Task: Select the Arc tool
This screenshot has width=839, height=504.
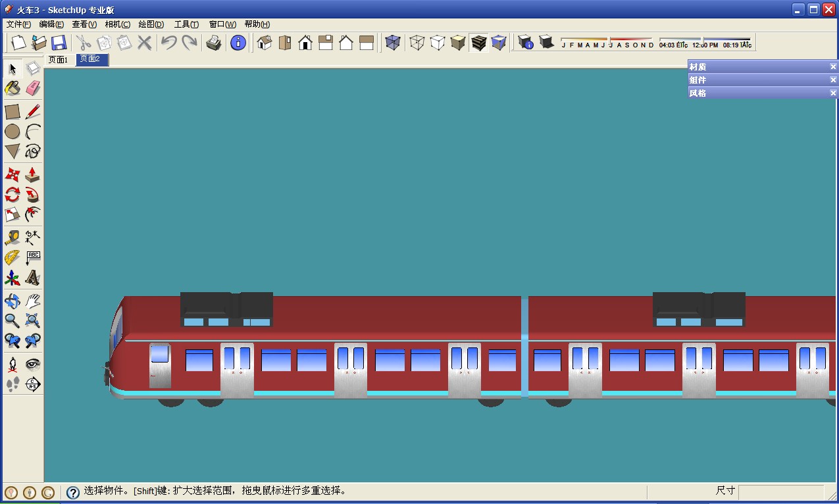Action: [33, 132]
